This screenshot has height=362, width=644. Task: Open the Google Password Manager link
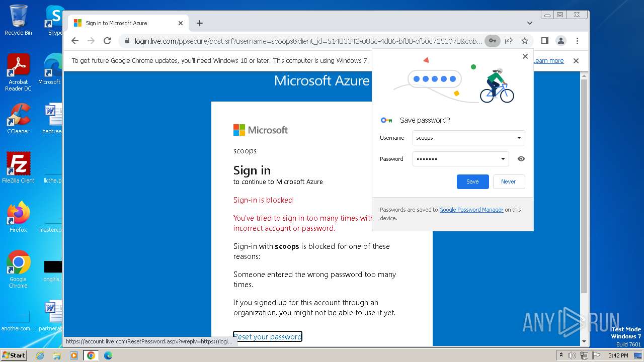click(471, 210)
